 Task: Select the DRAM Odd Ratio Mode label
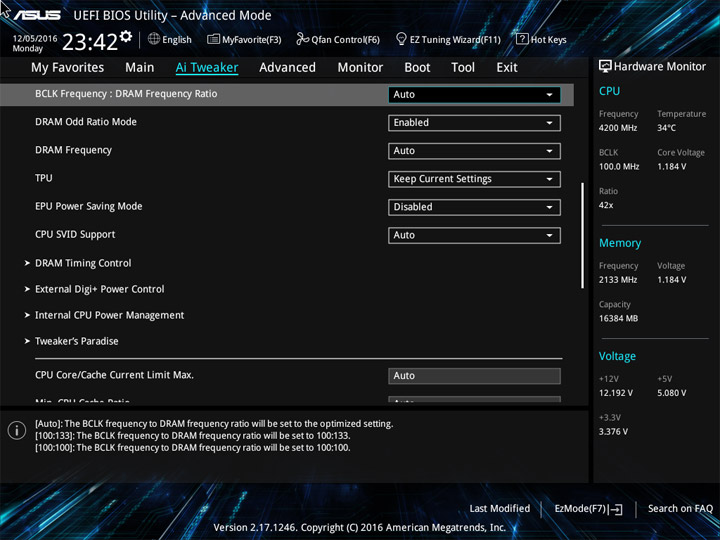point(86,122)
